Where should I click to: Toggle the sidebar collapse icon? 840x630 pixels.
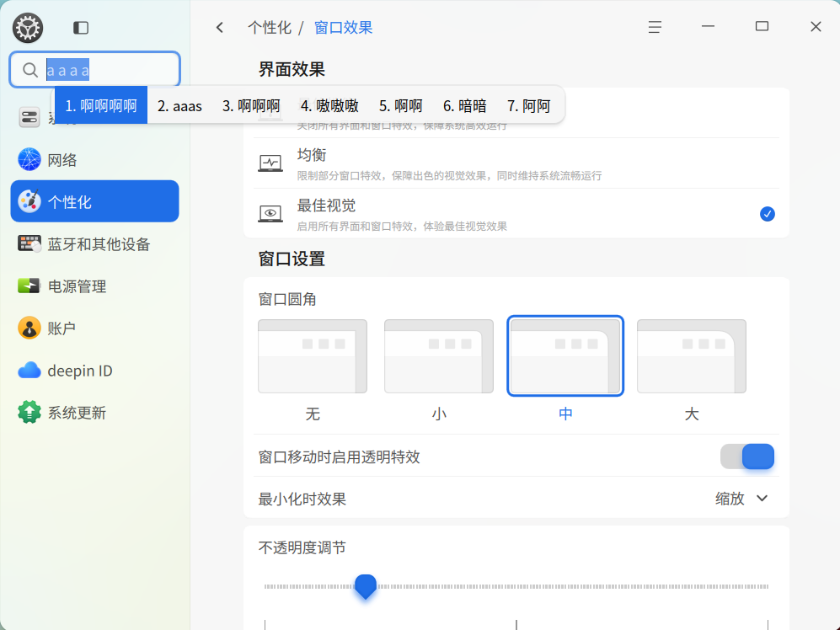click(x=81, y=27)
